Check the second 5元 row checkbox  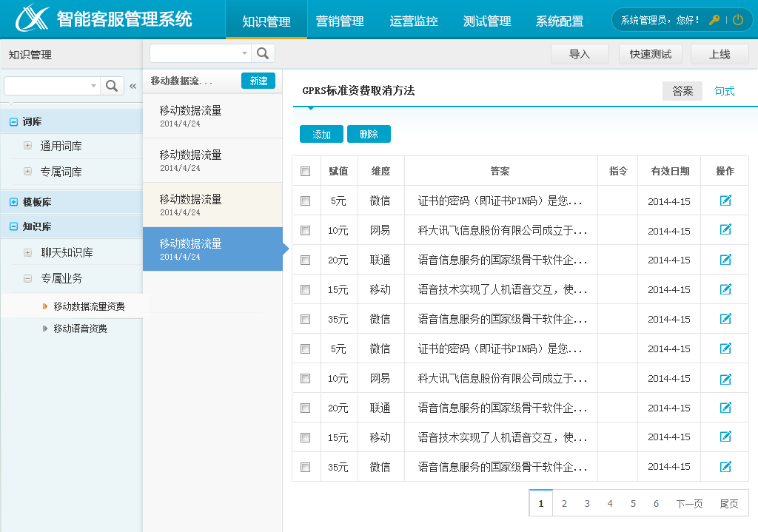pyautogui.click(x=306, y=349)
